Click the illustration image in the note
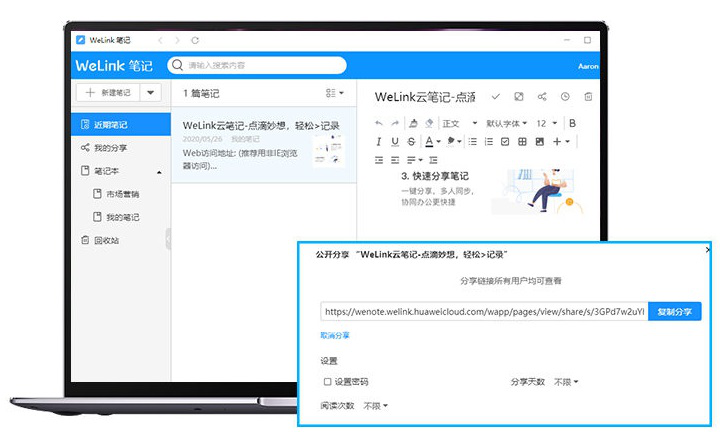Screen dimensions: 723x441 tap(538, 191)
